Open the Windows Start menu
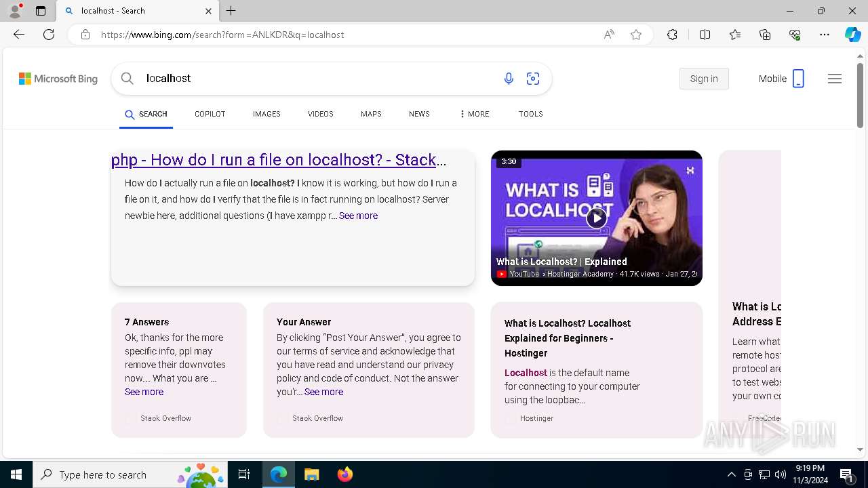 [x=16, y=474]
